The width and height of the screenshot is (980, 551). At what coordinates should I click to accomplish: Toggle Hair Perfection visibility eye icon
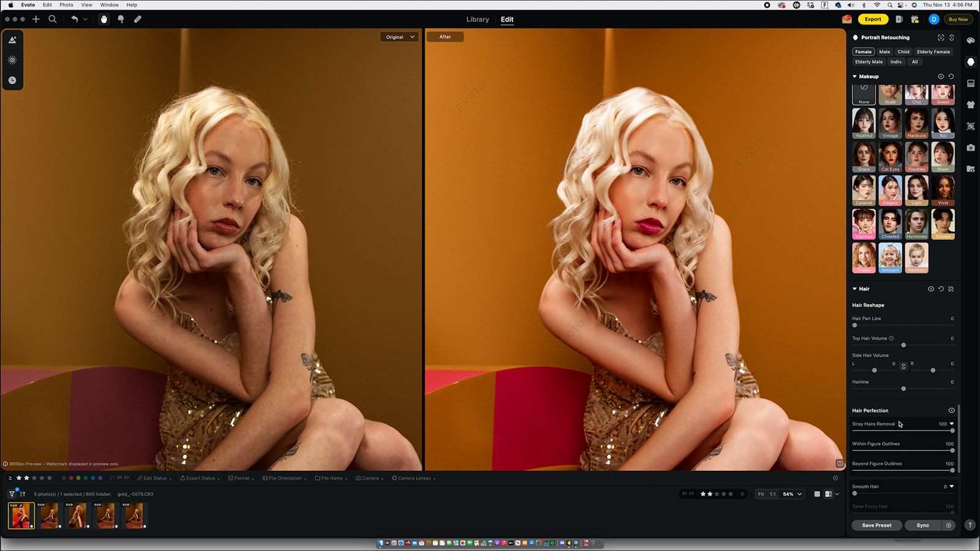coord(951,411)
